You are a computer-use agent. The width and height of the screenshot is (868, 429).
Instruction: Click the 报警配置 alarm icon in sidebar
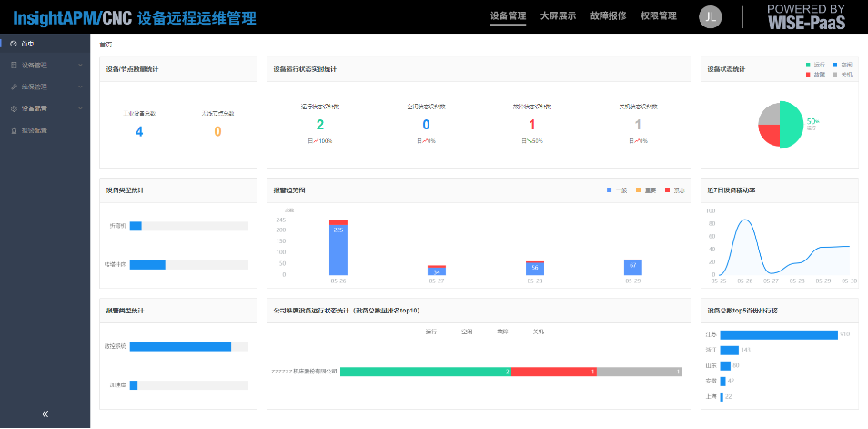[13, 130]
